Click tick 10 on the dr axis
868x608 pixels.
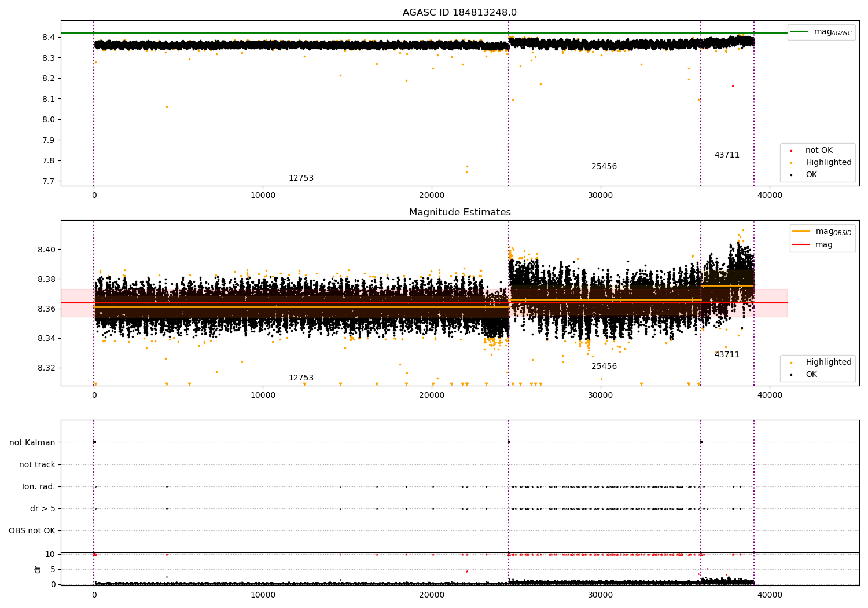coord(50,554)
